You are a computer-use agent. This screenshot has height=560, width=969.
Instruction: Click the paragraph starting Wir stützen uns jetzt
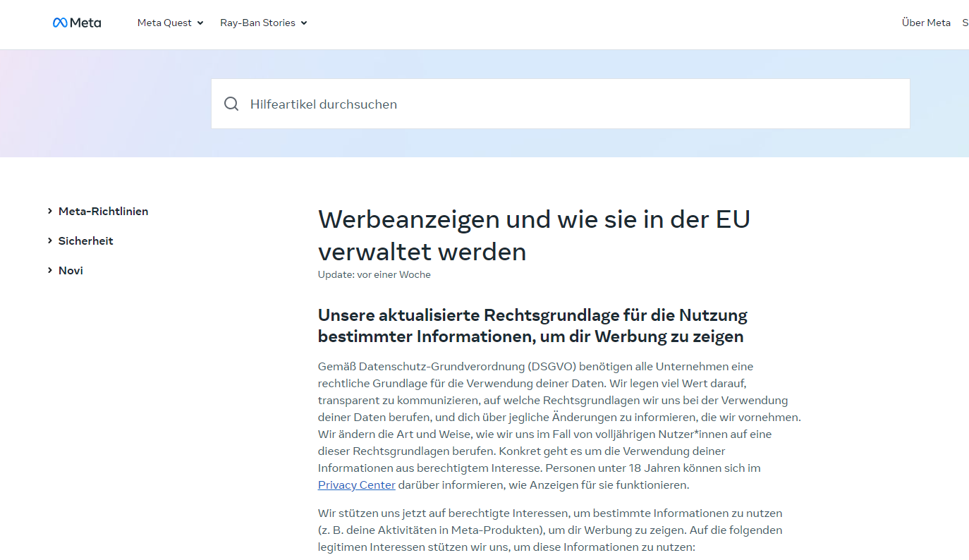(550, 530)
